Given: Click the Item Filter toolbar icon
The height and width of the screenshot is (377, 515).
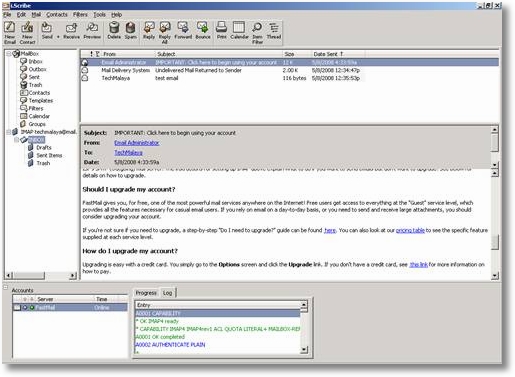Looking at the screenshot, I should 257,33.
